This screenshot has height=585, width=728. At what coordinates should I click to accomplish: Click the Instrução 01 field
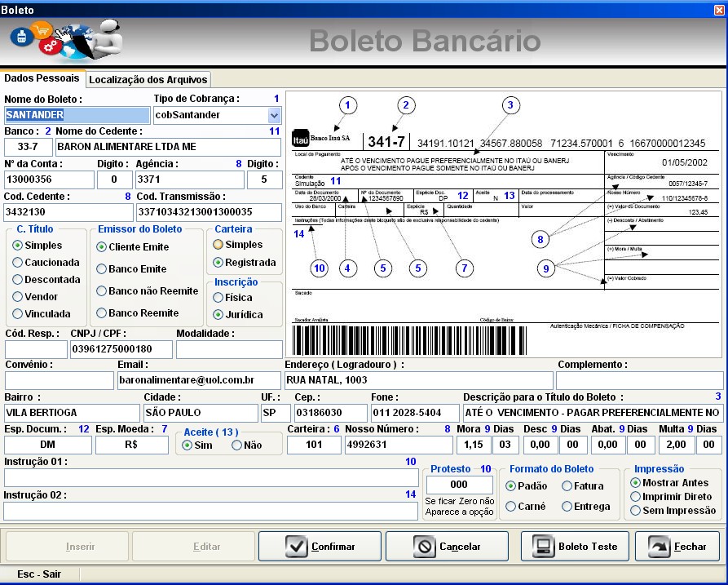coord(211,477)
